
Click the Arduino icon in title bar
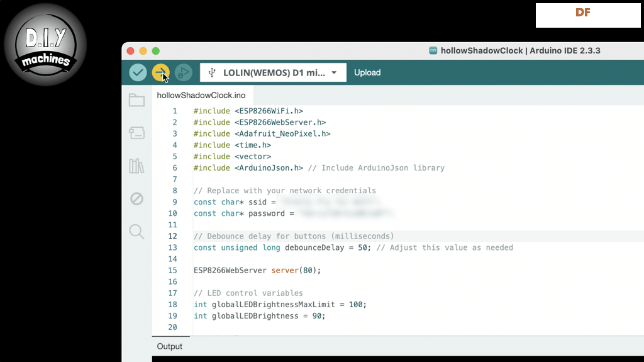433,50
